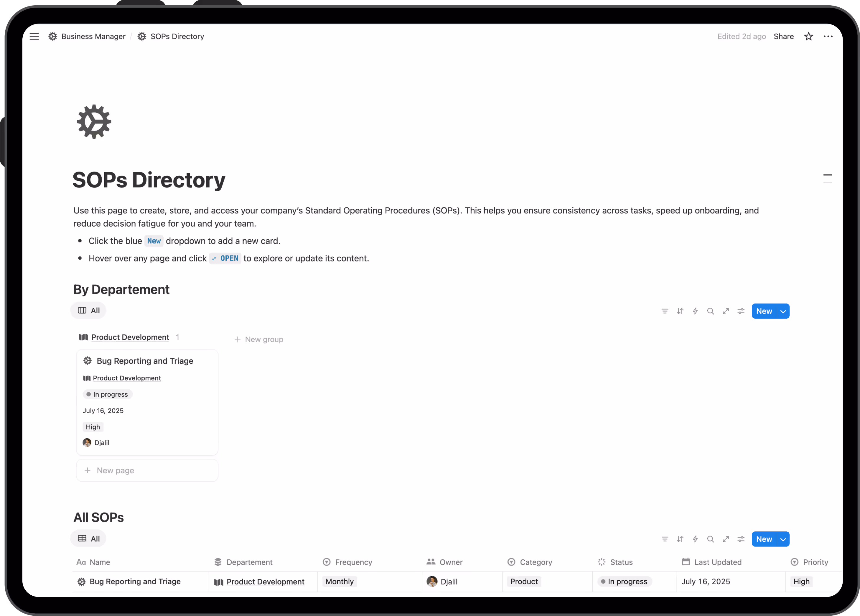Select the All board view tab
The height and width of the screenshot is (616, 860).
click(x=88, y=311)
